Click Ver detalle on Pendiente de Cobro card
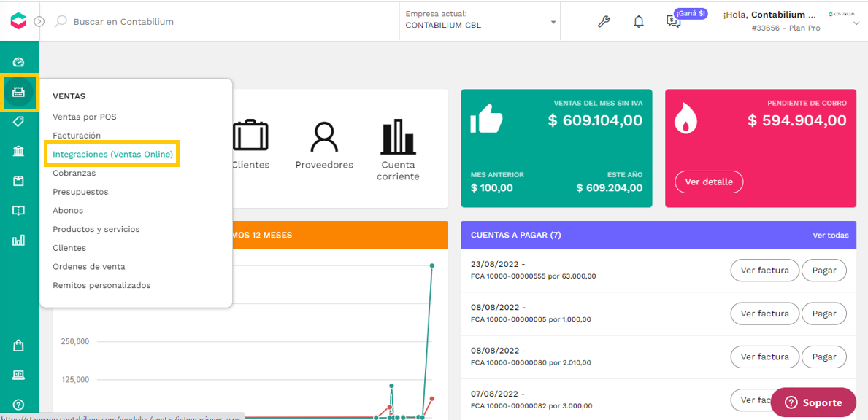 point(709,182)
